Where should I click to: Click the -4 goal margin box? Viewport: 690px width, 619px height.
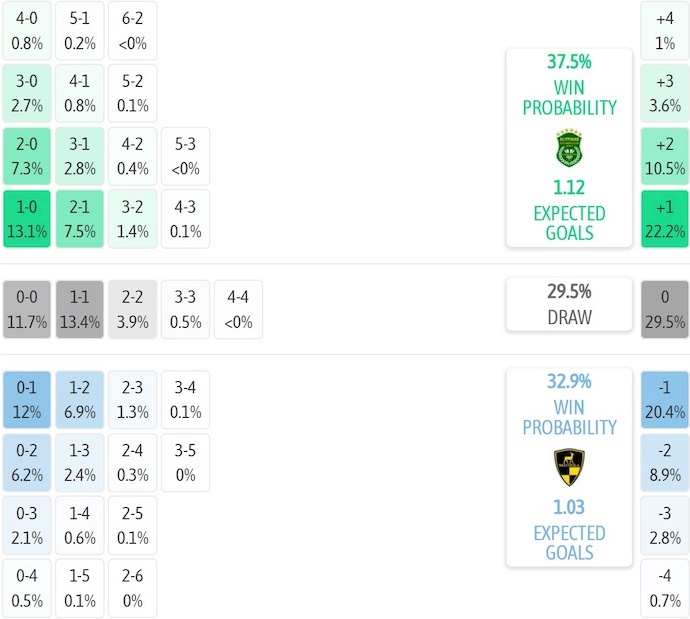pyautogui.click(x=665, y=588)
